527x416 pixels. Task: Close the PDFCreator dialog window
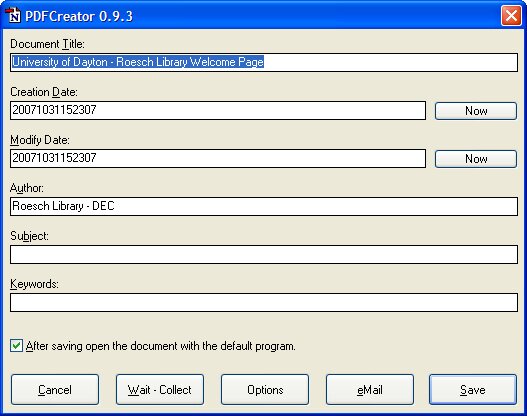511,15
